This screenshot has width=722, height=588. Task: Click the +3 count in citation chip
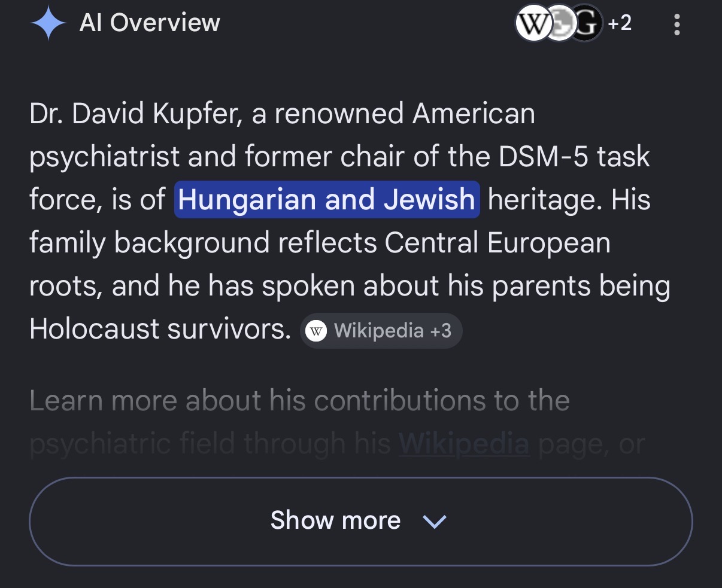(x=441, y=331)
